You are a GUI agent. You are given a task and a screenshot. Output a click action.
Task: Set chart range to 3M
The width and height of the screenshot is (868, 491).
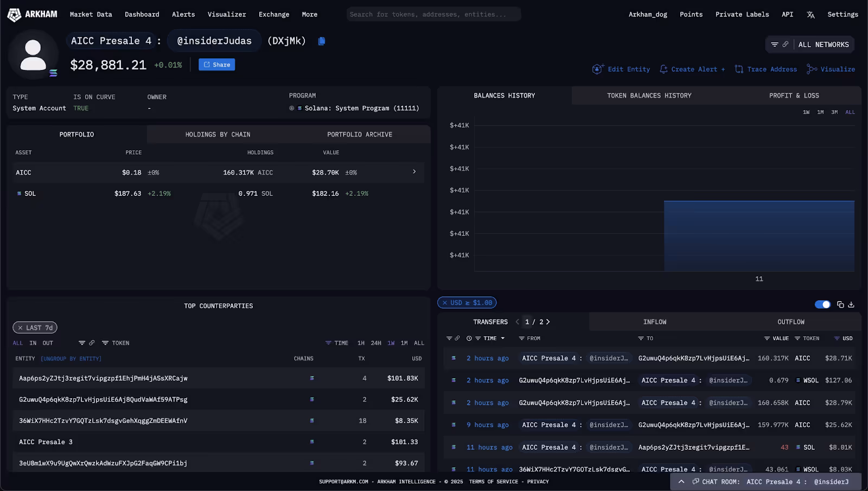point(834,112)
